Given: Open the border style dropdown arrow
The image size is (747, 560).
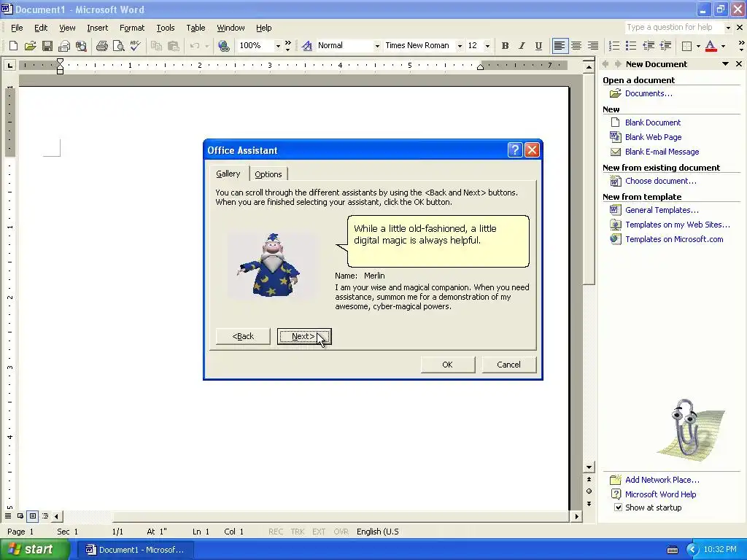Looking at the screenshot, I should coord(698,46).
